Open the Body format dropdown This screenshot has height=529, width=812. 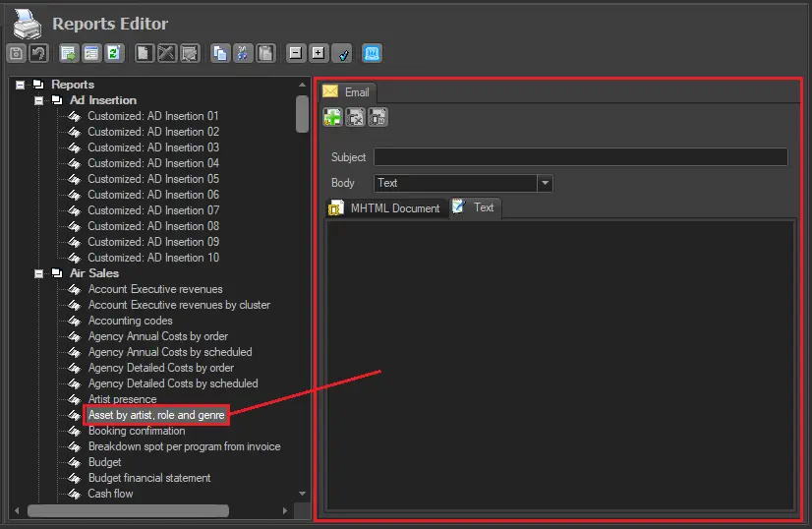click(545, 183)
